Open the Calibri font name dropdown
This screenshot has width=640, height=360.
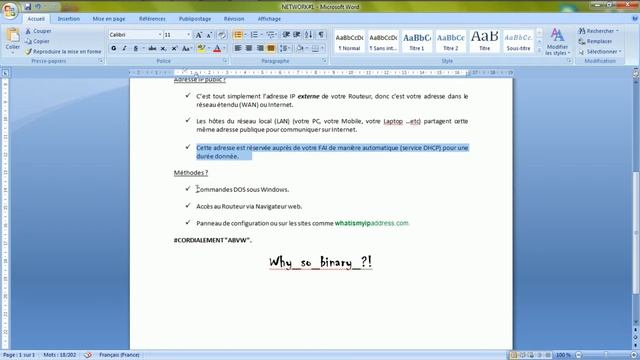tap(160, 35)
